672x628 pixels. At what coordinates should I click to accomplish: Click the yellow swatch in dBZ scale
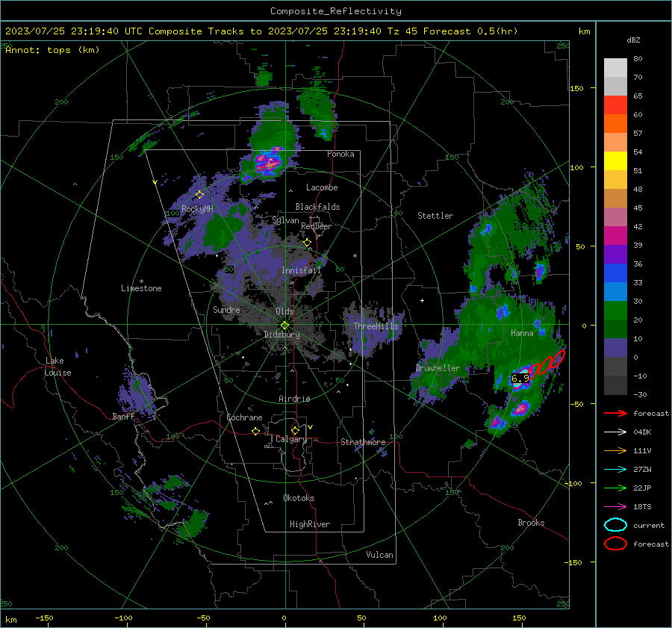click(615, 161)
